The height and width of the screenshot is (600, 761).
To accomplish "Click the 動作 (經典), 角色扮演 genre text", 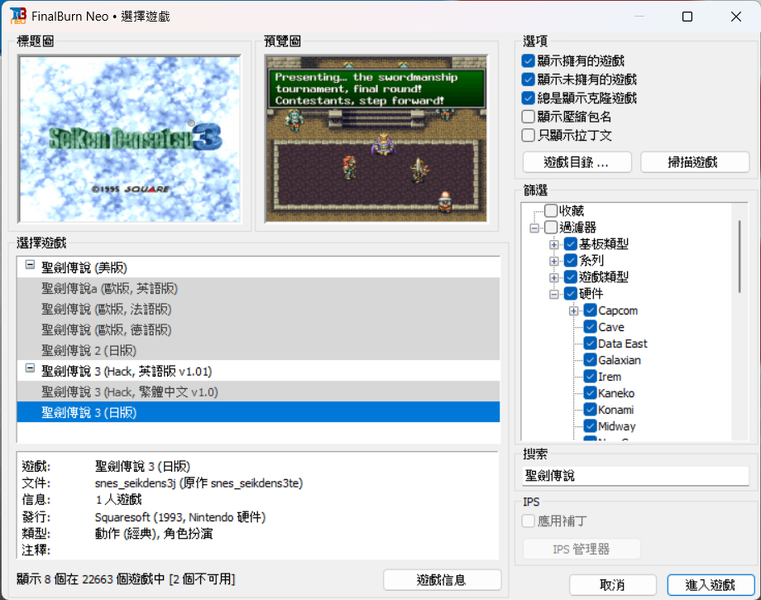I will pos(154,534).
